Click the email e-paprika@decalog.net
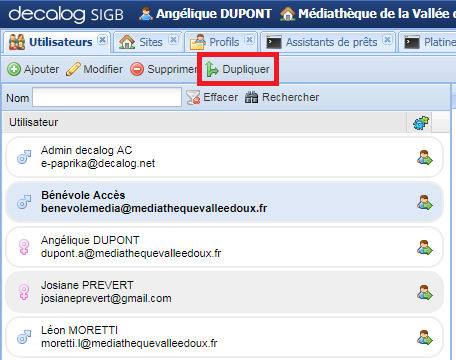Screen dimensions: 456x360 click(98, 164)
